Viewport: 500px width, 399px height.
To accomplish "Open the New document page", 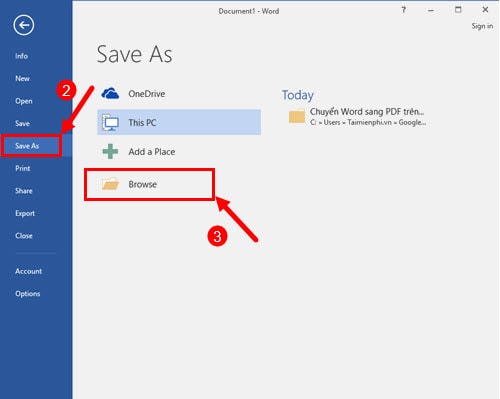I will click(22, 79).
